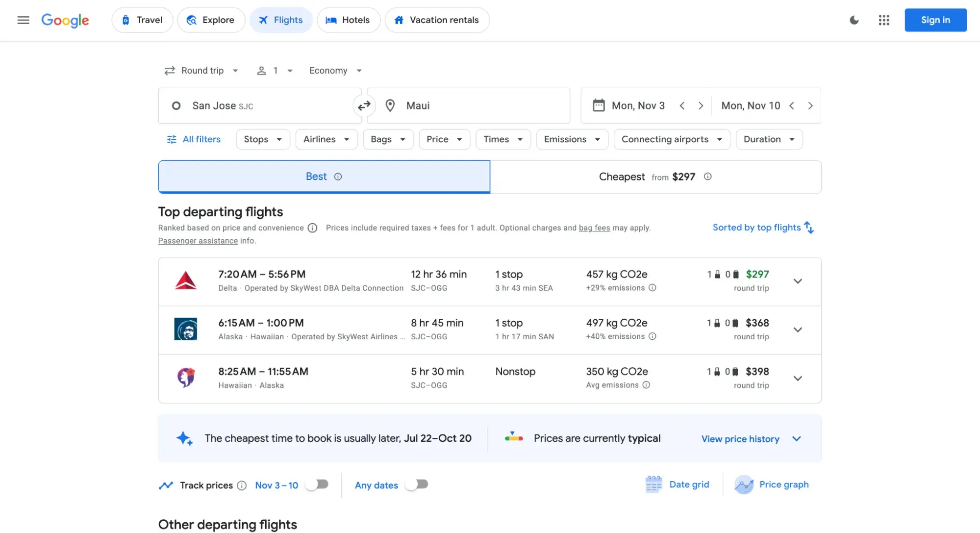Open the Duration filter dropdown

[769, 139]
